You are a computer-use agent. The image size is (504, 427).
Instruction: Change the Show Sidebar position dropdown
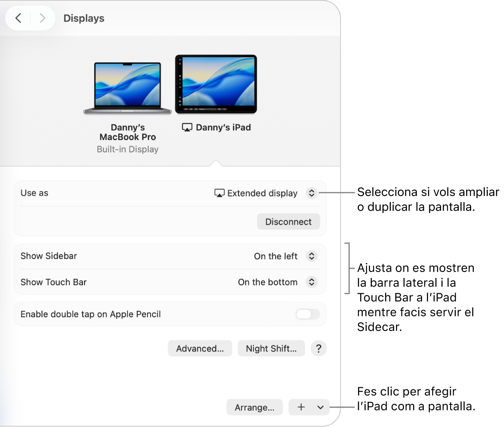(312, 256)
